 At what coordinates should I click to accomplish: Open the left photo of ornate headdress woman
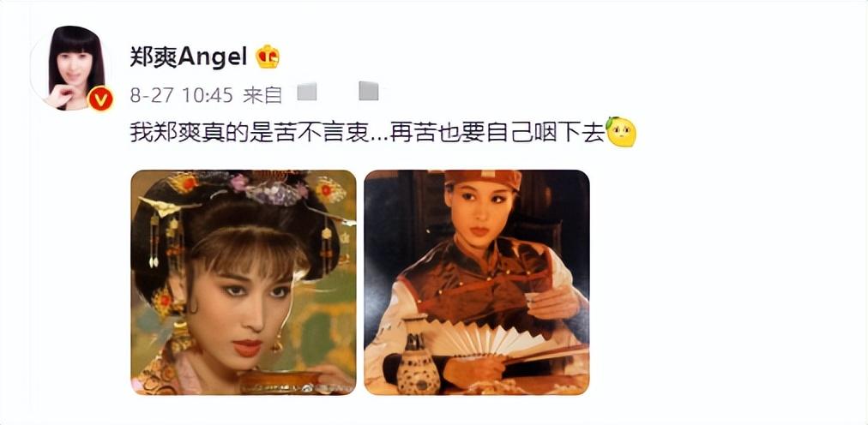[x=244, y=283]
